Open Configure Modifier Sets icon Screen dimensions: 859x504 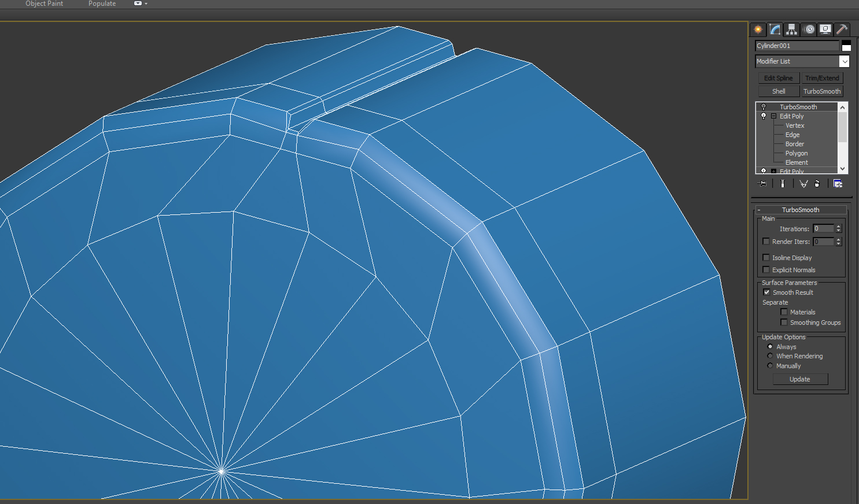(x=838, y=183)
